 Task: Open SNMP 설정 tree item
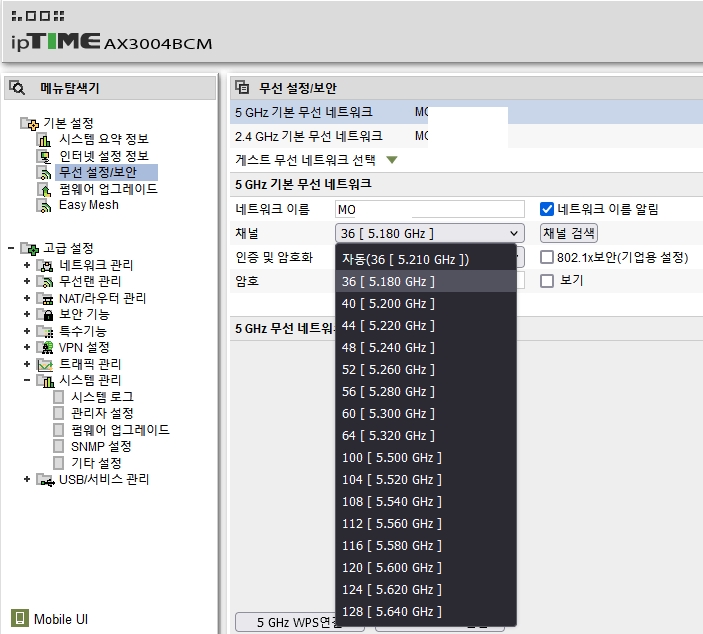tap(101, 447)
